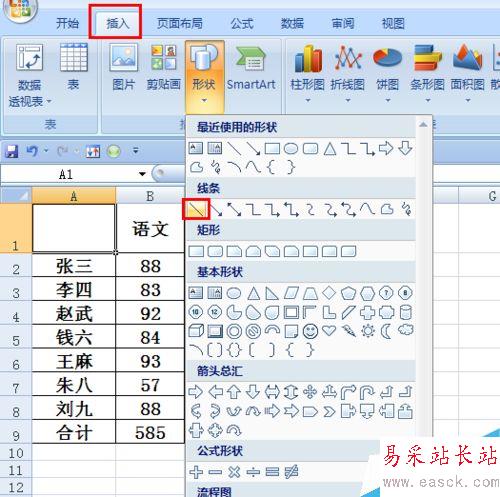This screenshot has width=500, height=497.
Task: Select the 数据 ribbon tab
Action: coord(292,23)
